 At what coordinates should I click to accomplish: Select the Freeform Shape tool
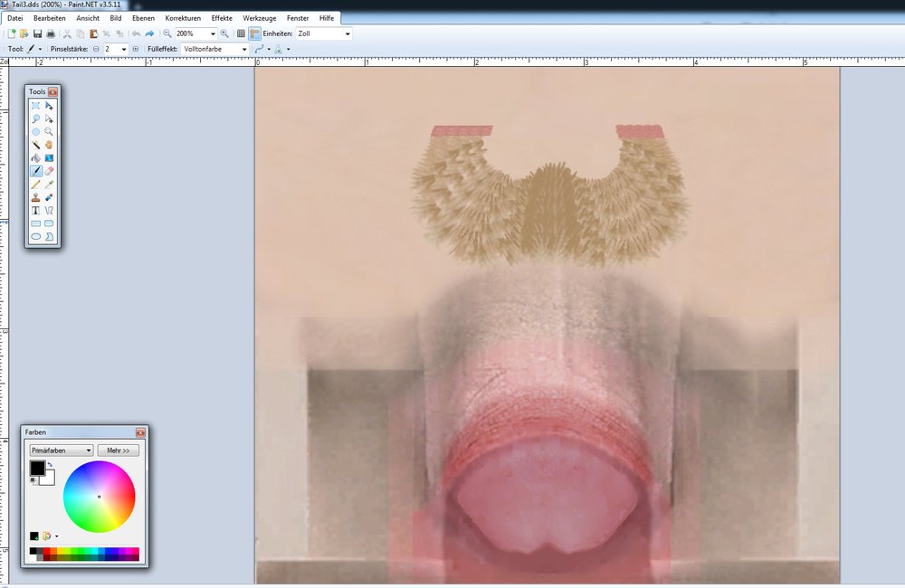click(x=49, y=237)
